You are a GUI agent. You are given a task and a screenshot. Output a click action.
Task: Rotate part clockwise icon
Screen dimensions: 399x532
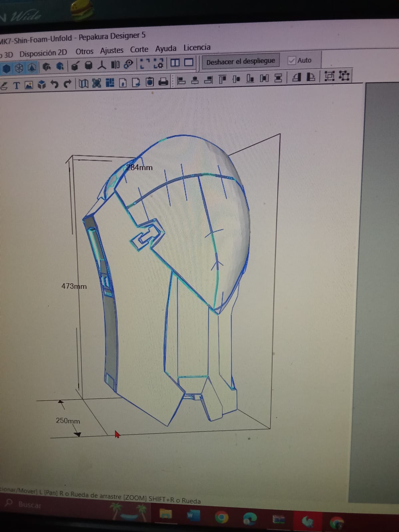(311, 77)
